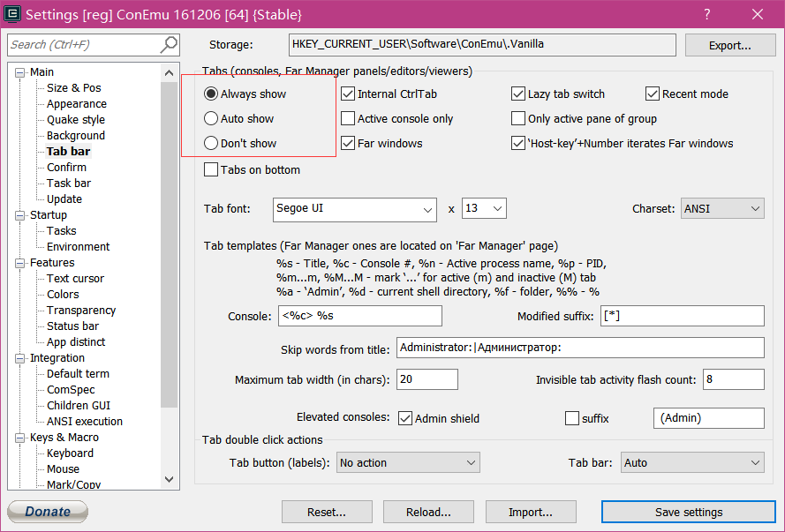This screenshot has width=785, height=532.
Task: Click the search magnifier icon
Action: (168, 45)
